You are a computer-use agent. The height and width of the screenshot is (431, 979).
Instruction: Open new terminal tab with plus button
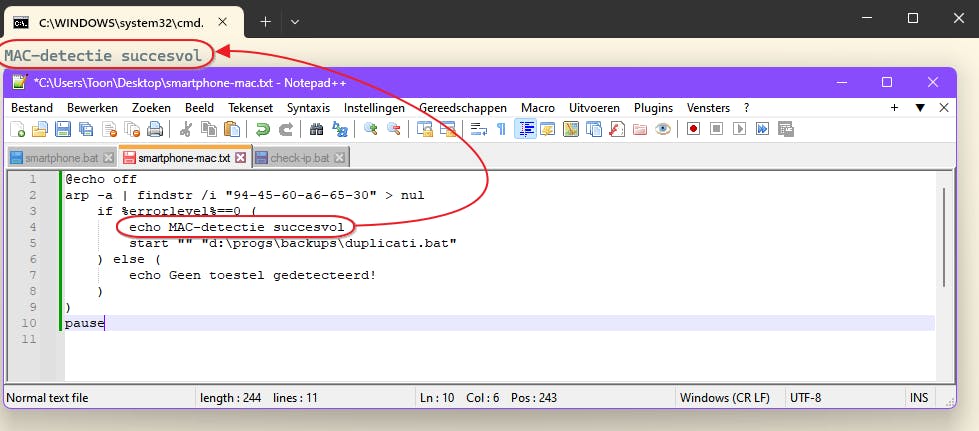pos(265,22)
